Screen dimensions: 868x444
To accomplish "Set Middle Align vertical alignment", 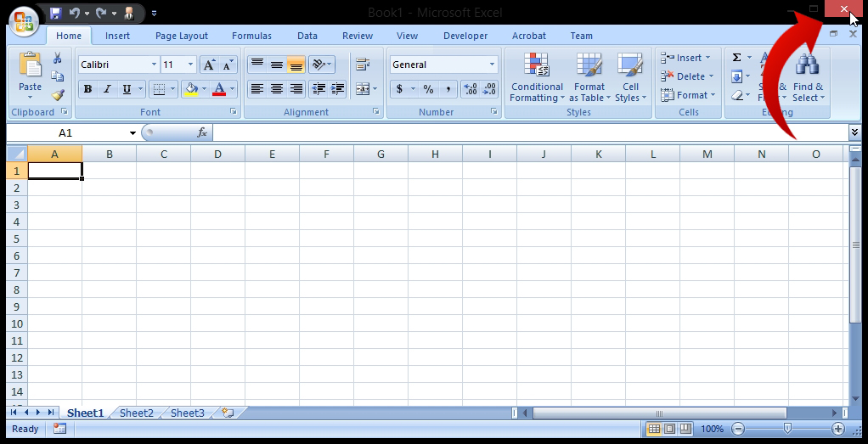I will point(276,65).
